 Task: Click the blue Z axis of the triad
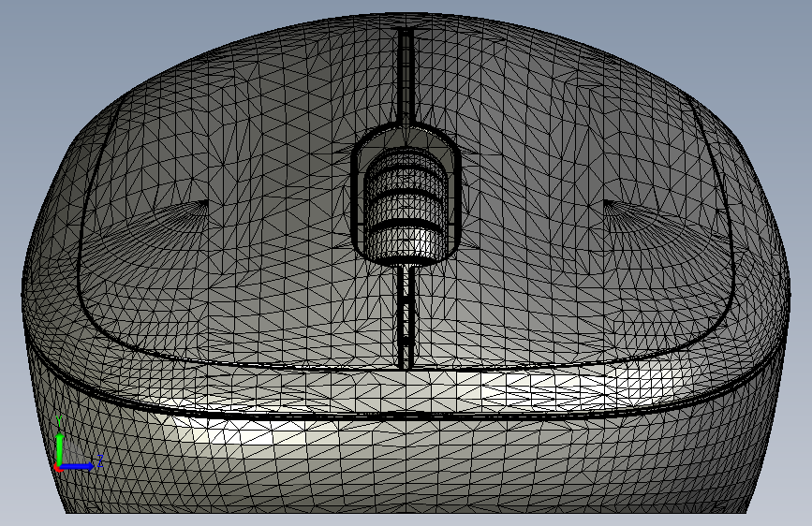coord(78,466)
